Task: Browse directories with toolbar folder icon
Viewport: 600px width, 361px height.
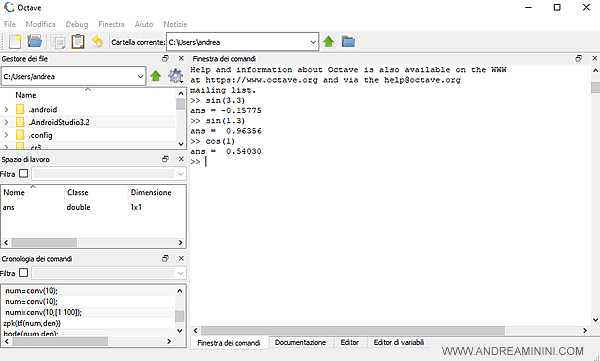Action: tap(348, 41)
